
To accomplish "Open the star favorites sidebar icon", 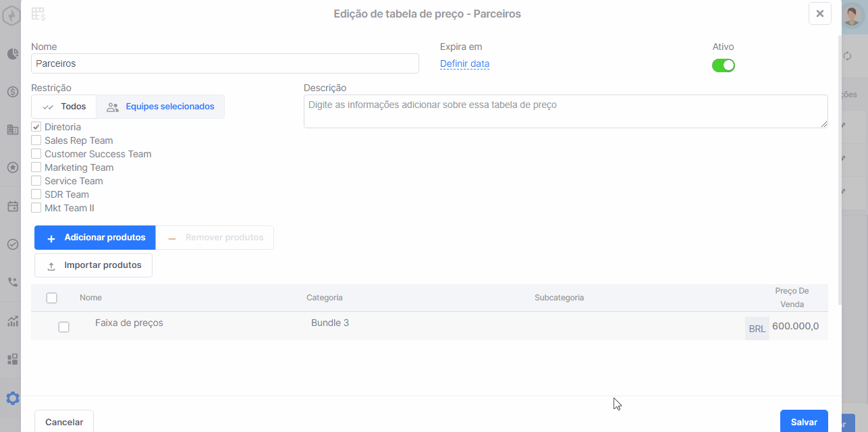I will pyautogui.click(x=12, y=167).
